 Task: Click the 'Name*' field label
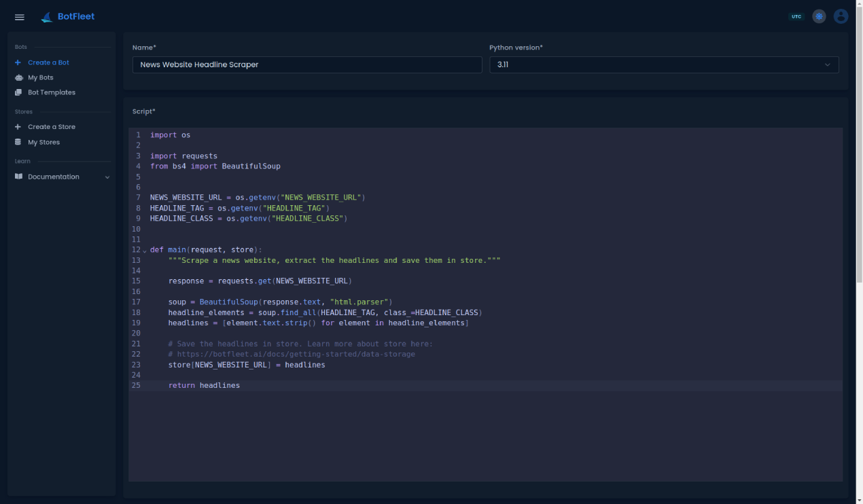[144, 48]
